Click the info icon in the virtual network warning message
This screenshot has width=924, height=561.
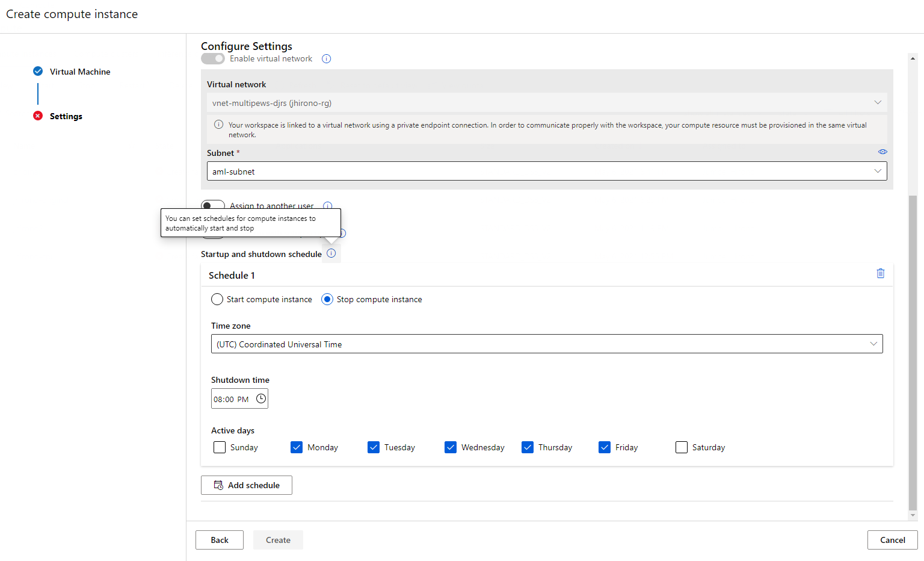coord(219,125)
